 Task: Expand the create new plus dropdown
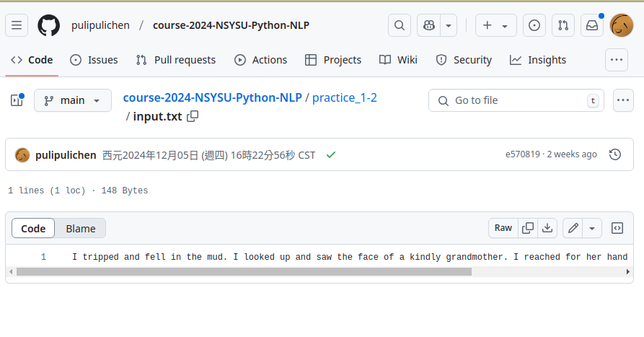(495, 25)
